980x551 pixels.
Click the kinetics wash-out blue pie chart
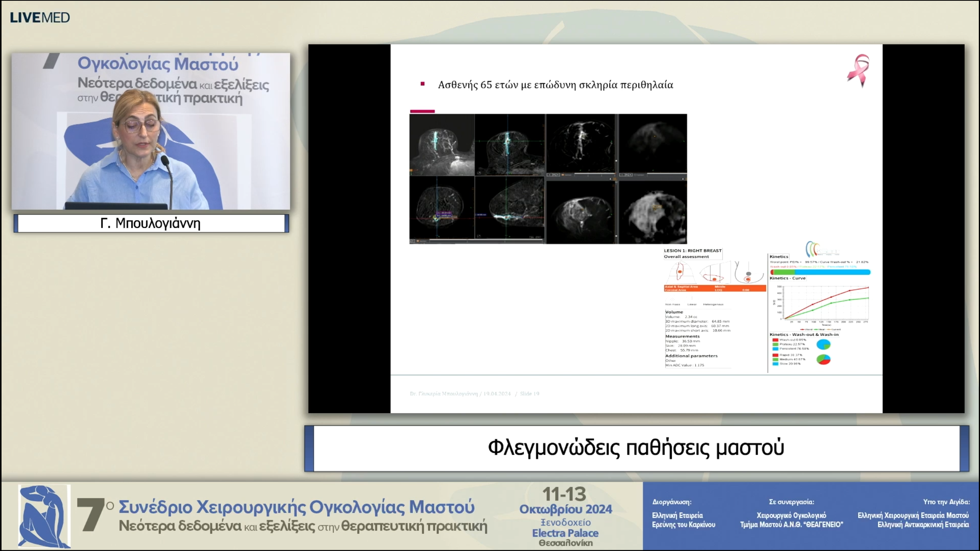823,344
